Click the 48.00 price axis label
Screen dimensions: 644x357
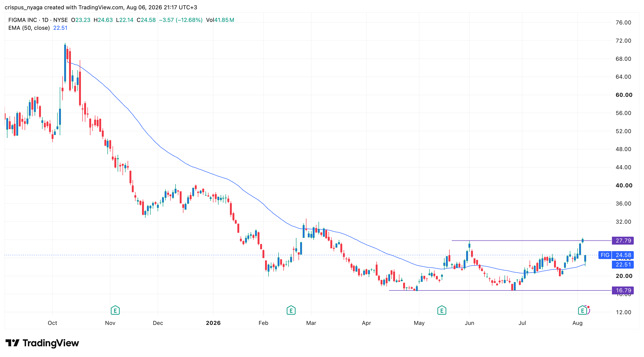click(623, 149)
